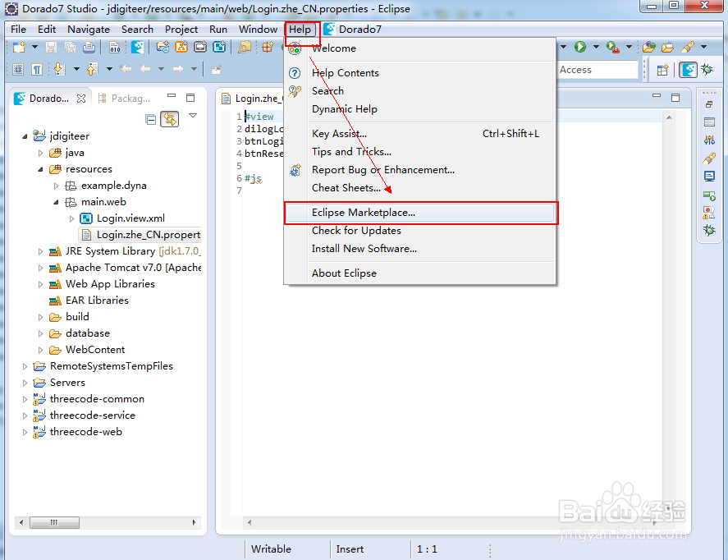
Task: Click Restore icon in right trim stack
Action: click(x=709, y=104)
